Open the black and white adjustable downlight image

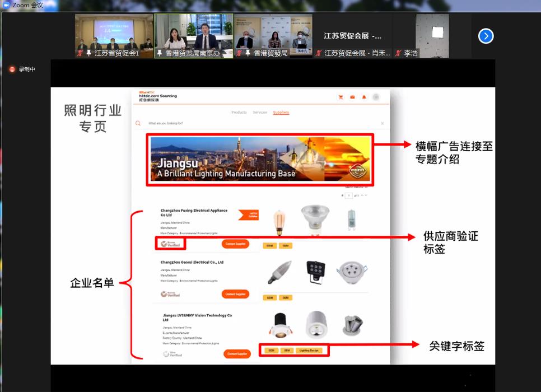tap(280, 325)
